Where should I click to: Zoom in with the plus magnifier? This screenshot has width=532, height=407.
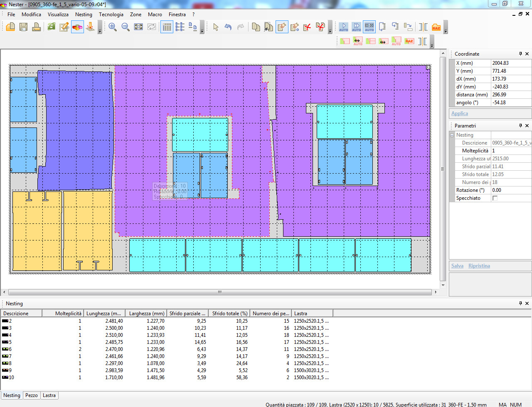pyautogui.click(x=113, y=27)
